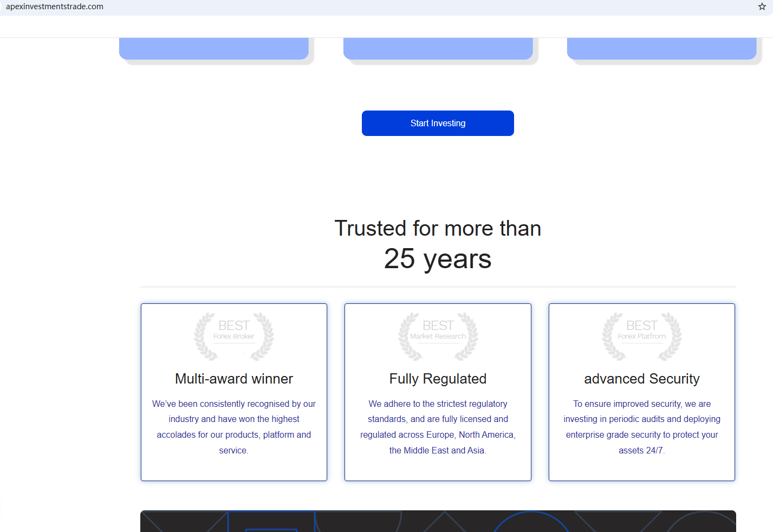Click the 'Trusted for more than' heading
Image resolution: width=773 pixels, height=532 pixels.
438,229
